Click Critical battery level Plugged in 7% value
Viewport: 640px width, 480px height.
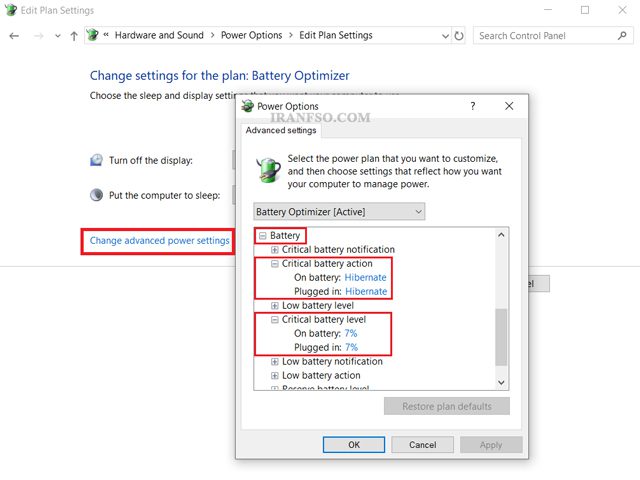click(351, 347)
